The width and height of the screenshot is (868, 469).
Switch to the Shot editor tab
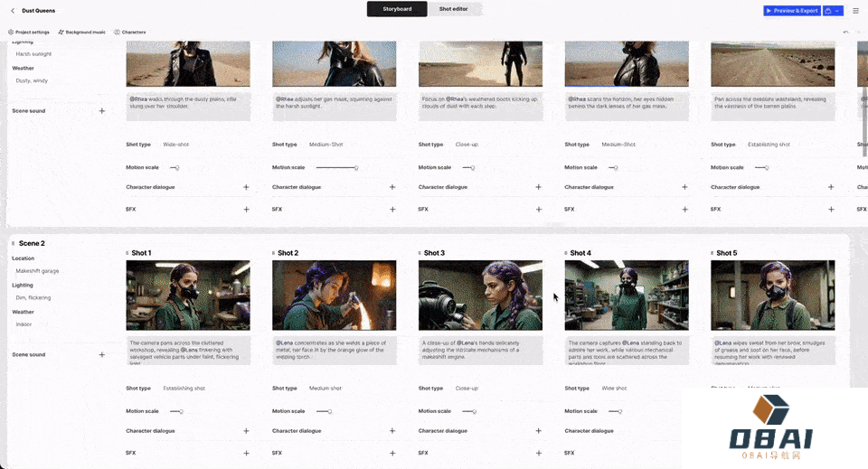click(453, 9)
